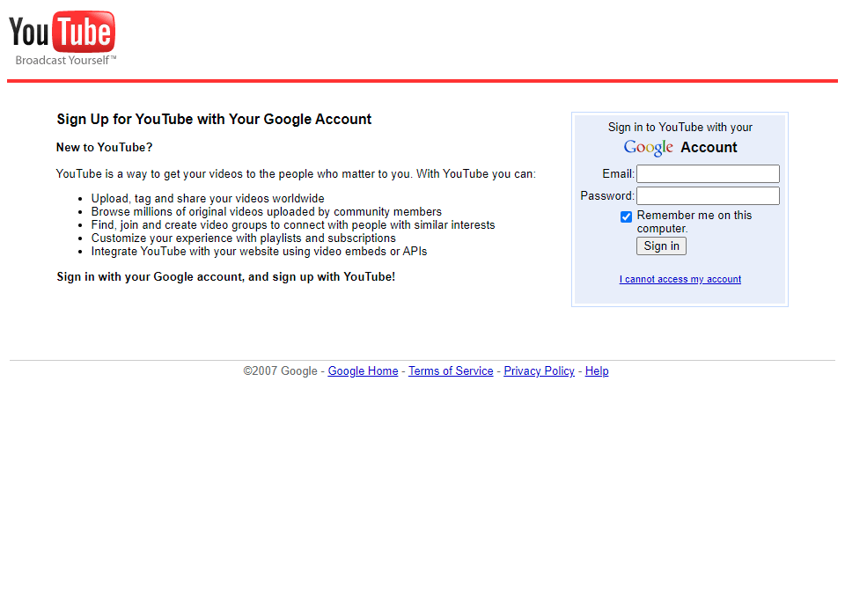Image resolution: width=845 pixels, height=616 pixels.
Task: Focus the Email input field
Action: [x=708, y=173]
